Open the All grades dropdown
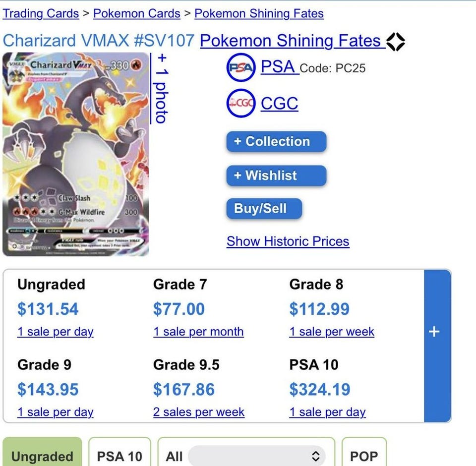 pyautogui.click(x=256, y=456)
